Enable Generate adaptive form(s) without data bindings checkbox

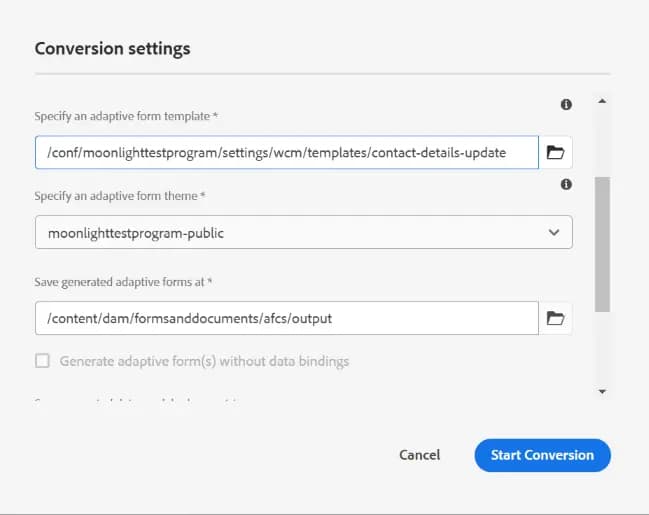[42, 361]
